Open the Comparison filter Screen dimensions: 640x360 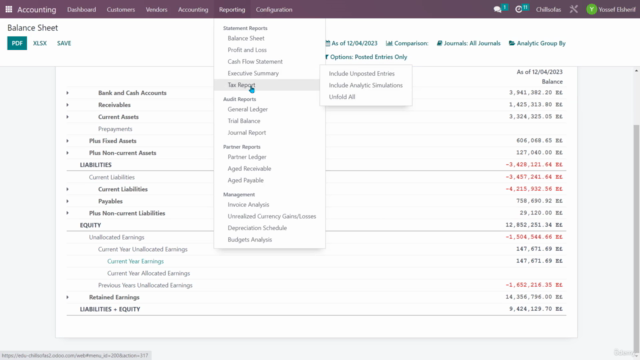tap(407, 43)
